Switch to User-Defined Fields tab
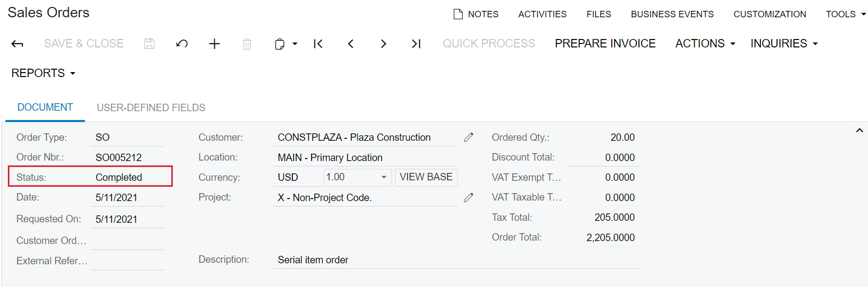This screenshot has height=287, width=868. click(x=151, y=108)
